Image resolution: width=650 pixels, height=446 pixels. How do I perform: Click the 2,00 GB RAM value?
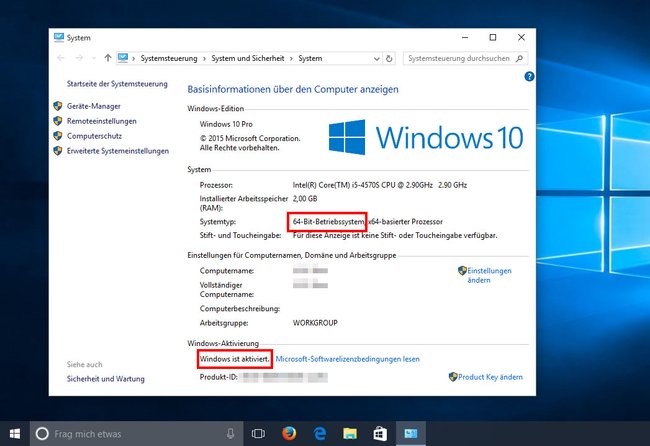[x=305, y=199]
